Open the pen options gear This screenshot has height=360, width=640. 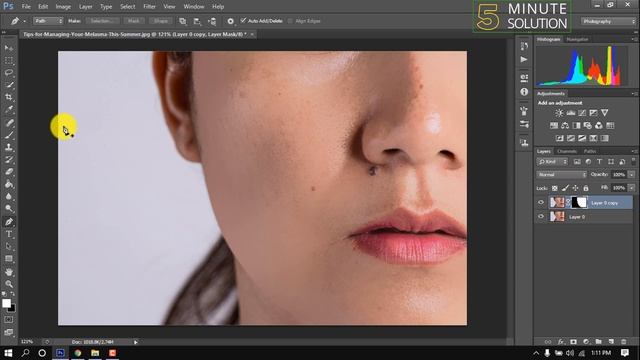(x=231, y=21)
